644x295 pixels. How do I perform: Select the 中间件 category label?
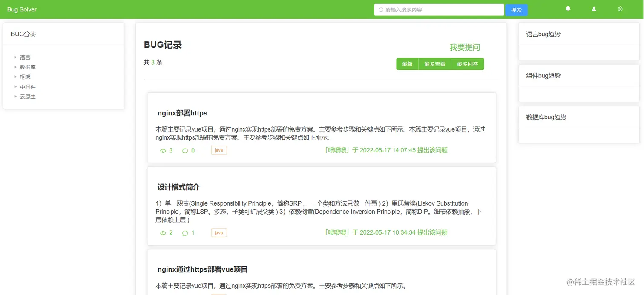(x=28, y=87)
